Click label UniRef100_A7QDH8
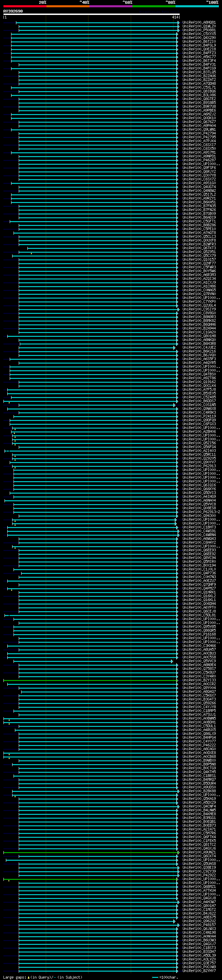The width and height of the screenshot is (222, 980). tap(199, 84)
